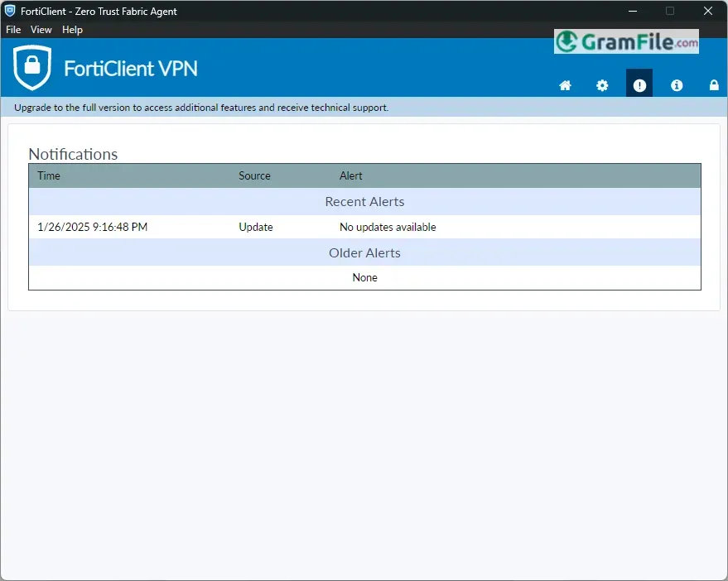Minimize the FortiClient window
Viewport: 728px width, 581px height.
[x=633, y=11]
